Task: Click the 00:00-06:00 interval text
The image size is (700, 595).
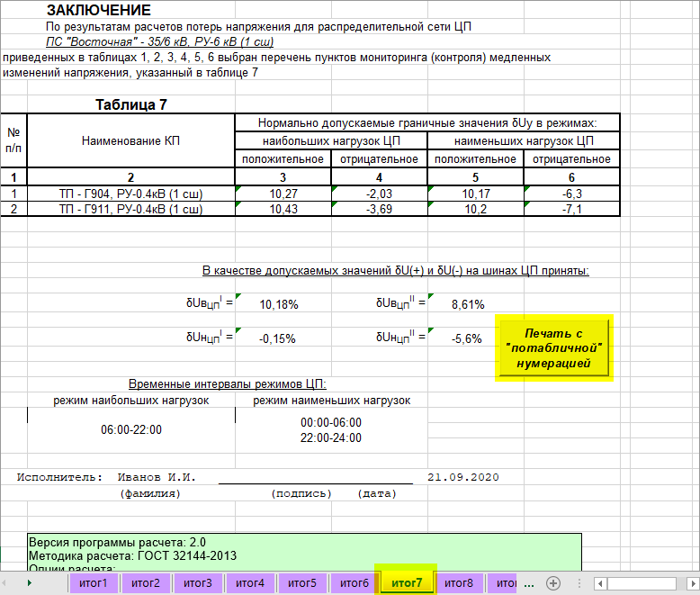Action: [x=331, y=422]
